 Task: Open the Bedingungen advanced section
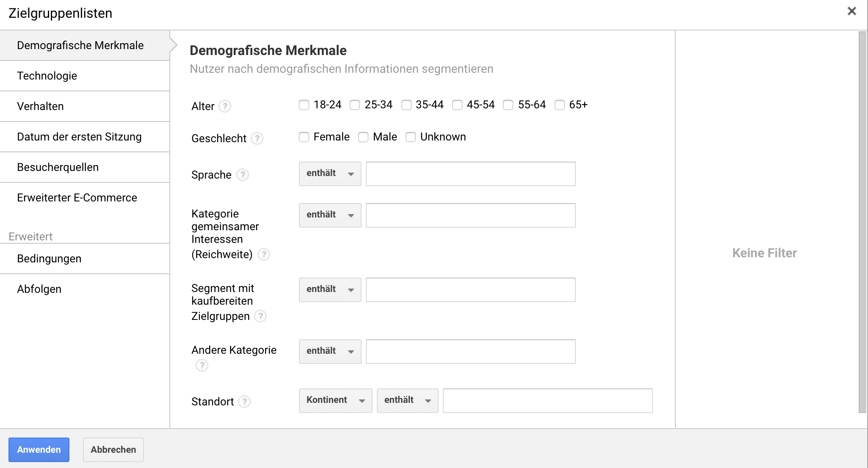pyautogui.click(x=85, y=259)
